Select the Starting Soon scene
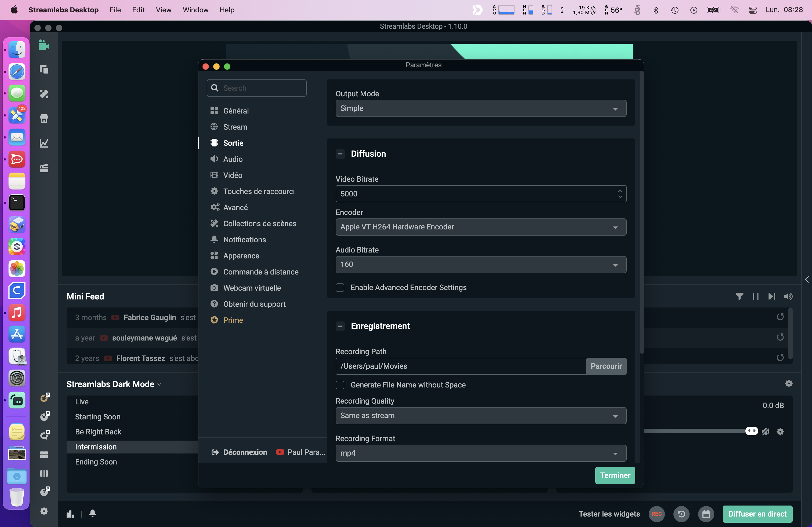 (x=97, y=416)
